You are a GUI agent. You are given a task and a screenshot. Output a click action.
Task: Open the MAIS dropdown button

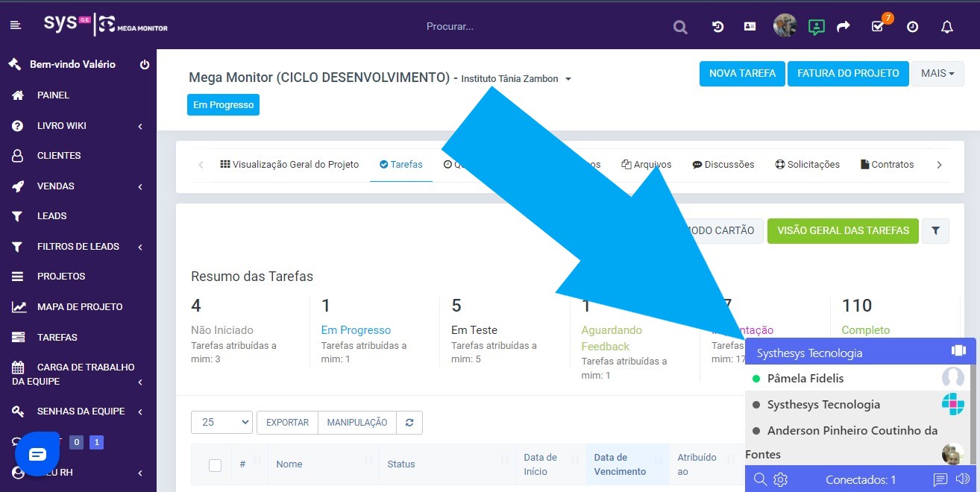[x=937, y=73]
